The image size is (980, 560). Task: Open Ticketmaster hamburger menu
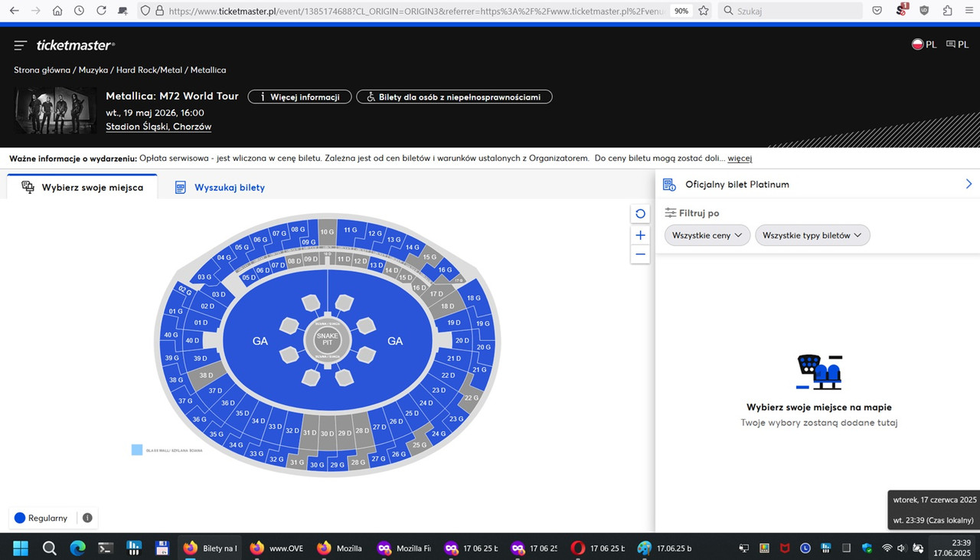pyautogui.click(x=21, y=45)
